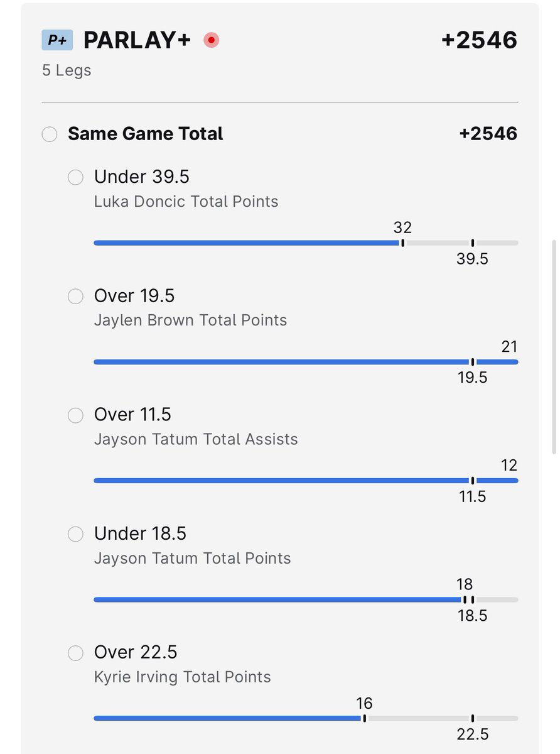Select the Over 22.5 leg circle
560x754 pixels.
point(75,653)
